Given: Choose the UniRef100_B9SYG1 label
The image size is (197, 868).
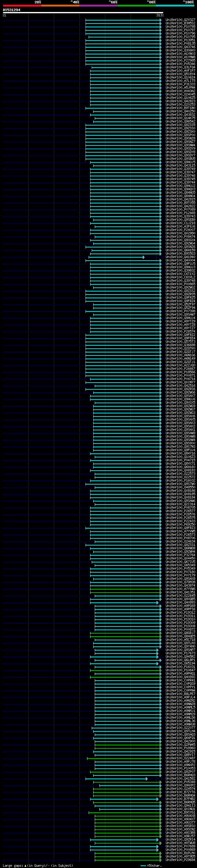Looking at the screenshot, I should pyautogui.click(x=180, y=812).
